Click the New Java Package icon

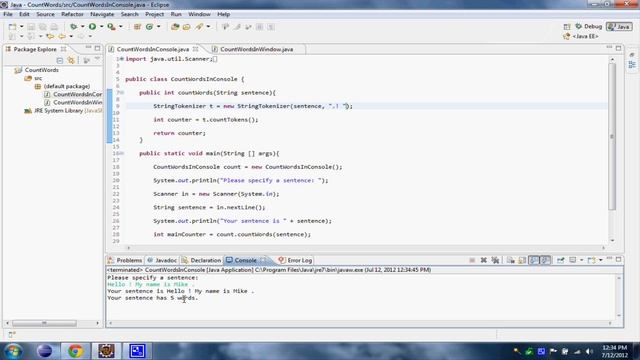137,27
